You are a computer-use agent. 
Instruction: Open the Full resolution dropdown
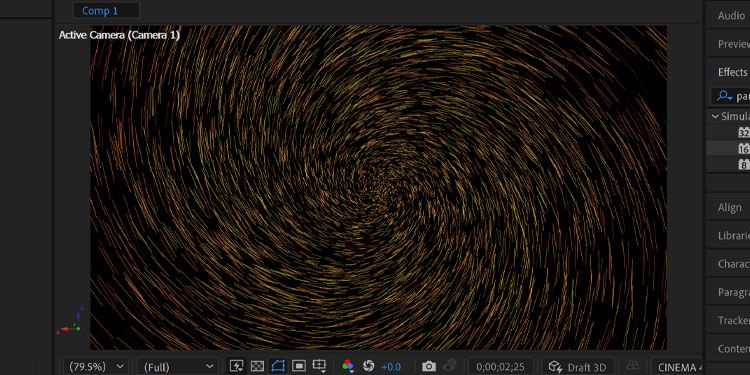(178, 367)
